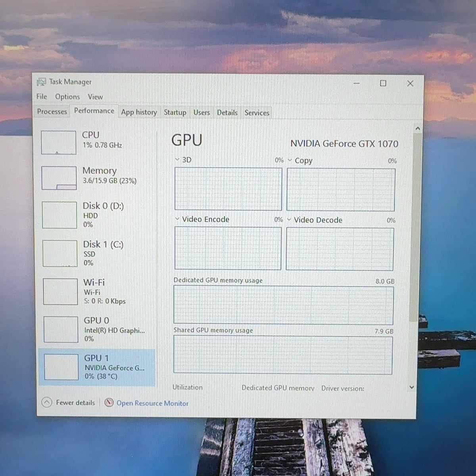
Task: Select the Disk 1 (C:) graph thumbnail
Action: pyautogui.click(x=60, y=253)
